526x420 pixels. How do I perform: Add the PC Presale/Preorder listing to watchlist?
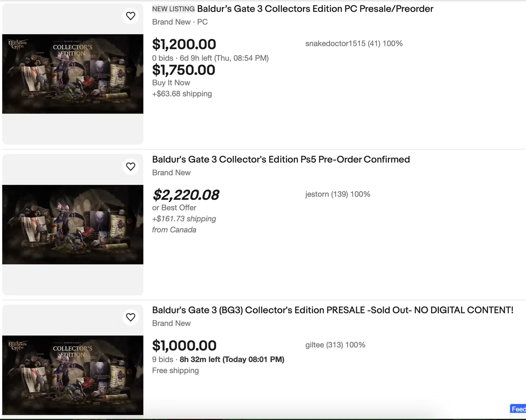point(131,16)
